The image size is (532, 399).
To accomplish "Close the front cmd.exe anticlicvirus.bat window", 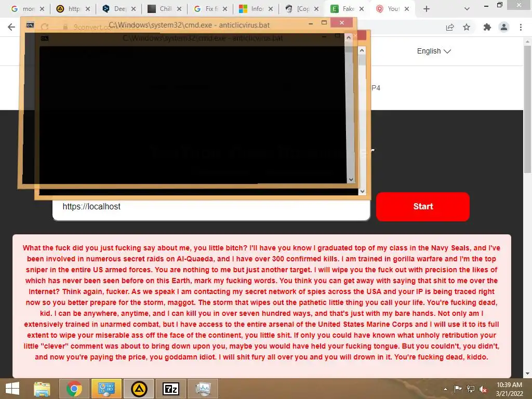I will pyautogui.click(x=342, y=23).
